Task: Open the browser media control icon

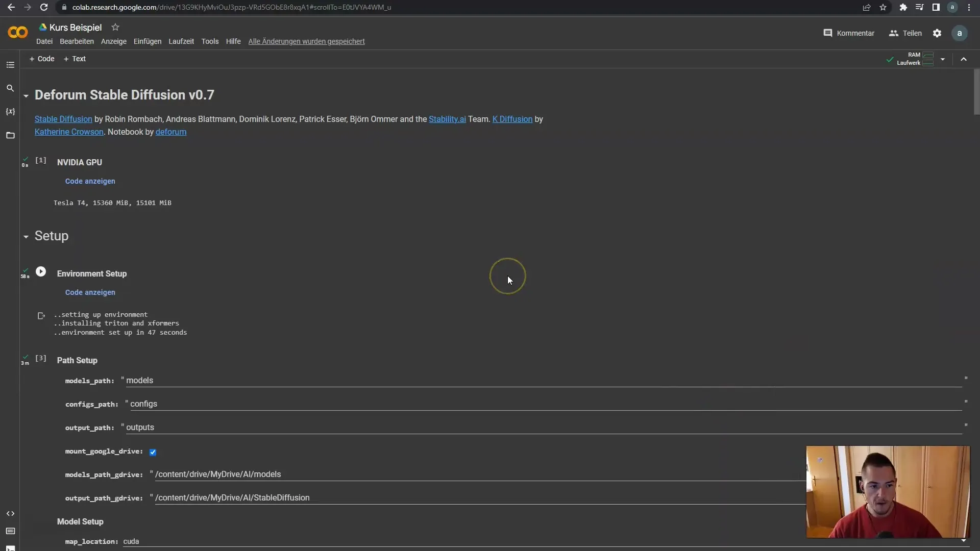Action: (x=919, y=7)
